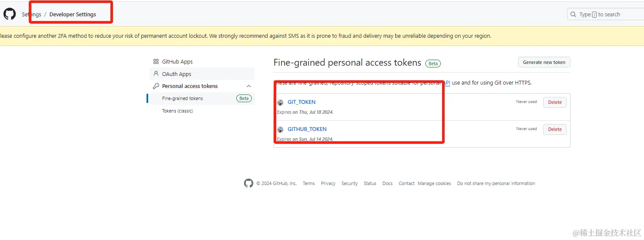Click the Beta badge in sidebar
The height and width of the screenshot is (240, 644).
click(x=244, y=98)
